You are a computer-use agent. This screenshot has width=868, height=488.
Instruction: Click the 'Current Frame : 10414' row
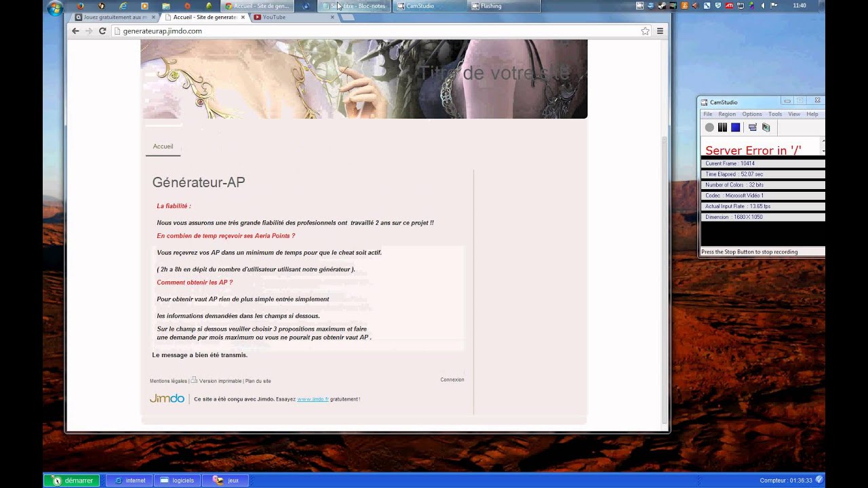coord(762,163)
